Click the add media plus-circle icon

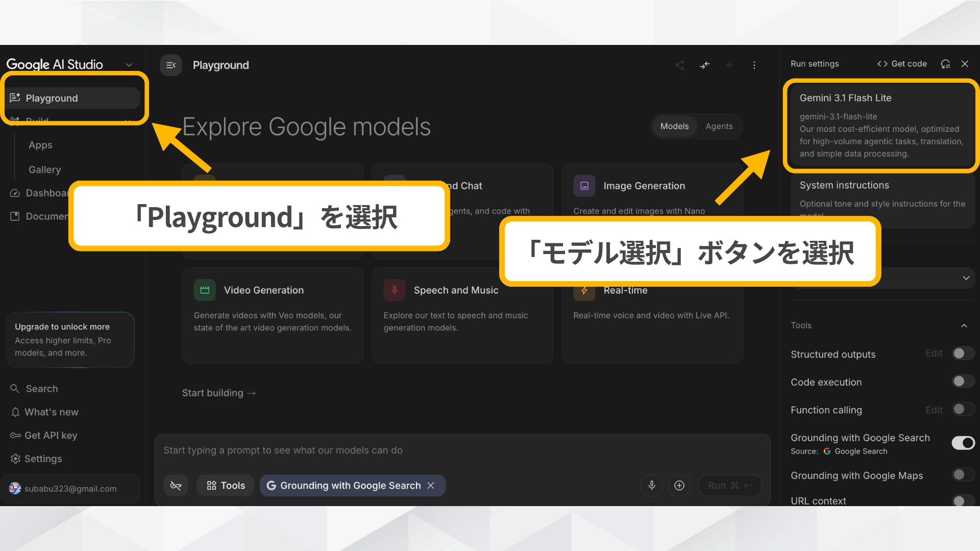coord(679,485)
